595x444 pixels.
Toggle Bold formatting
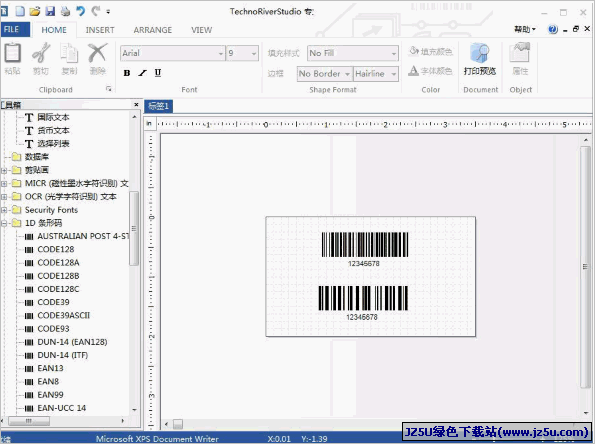[x=127, y=73]
